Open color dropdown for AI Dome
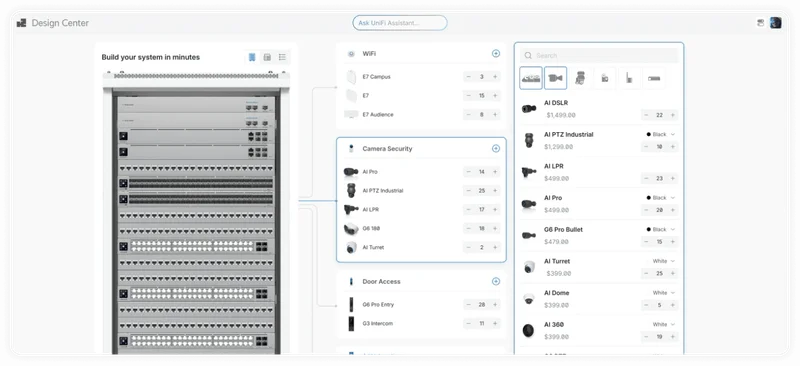This screenshot has width=800, height=366. tap(664, 292)
